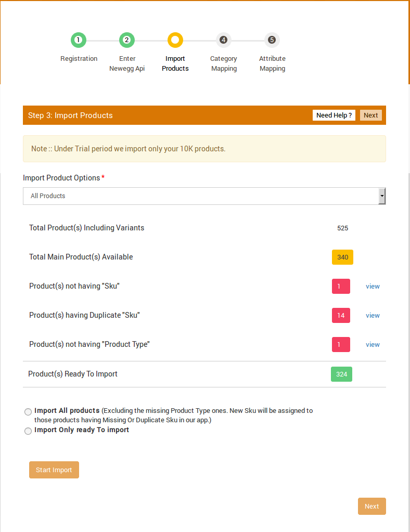Click the Category Mapping step circle
The image size is (410, 532).
pos(223,40)
